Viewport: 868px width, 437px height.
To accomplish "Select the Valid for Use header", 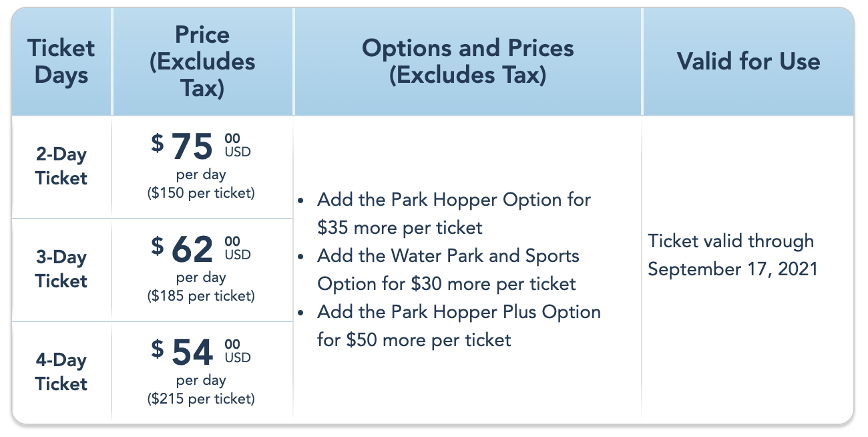I will point(748,61).
